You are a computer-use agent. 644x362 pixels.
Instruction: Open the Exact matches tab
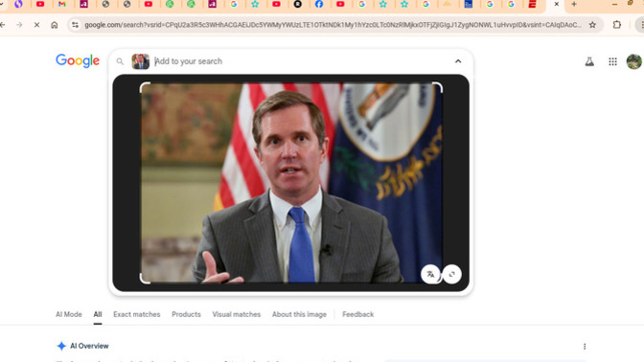(137, 314)
